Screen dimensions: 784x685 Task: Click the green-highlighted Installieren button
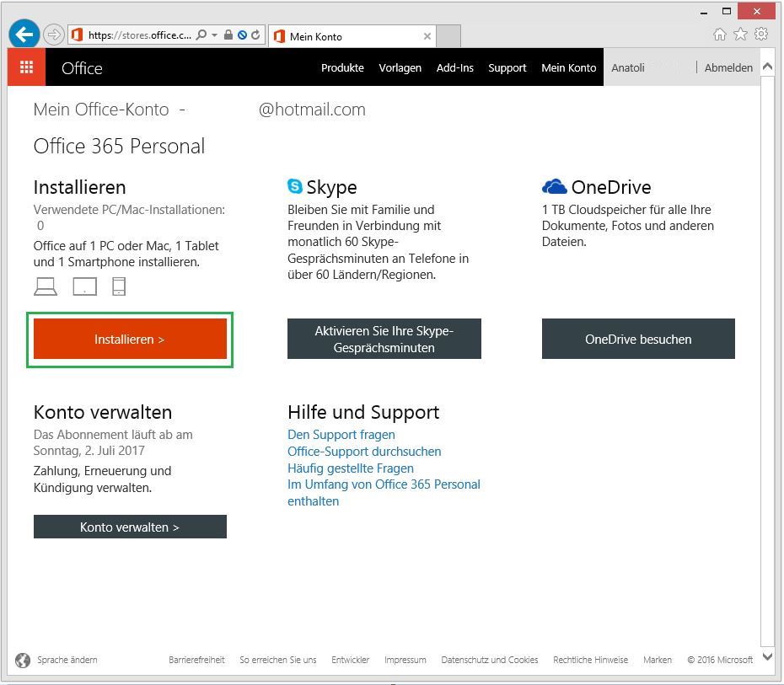click(x=130, y=339)
